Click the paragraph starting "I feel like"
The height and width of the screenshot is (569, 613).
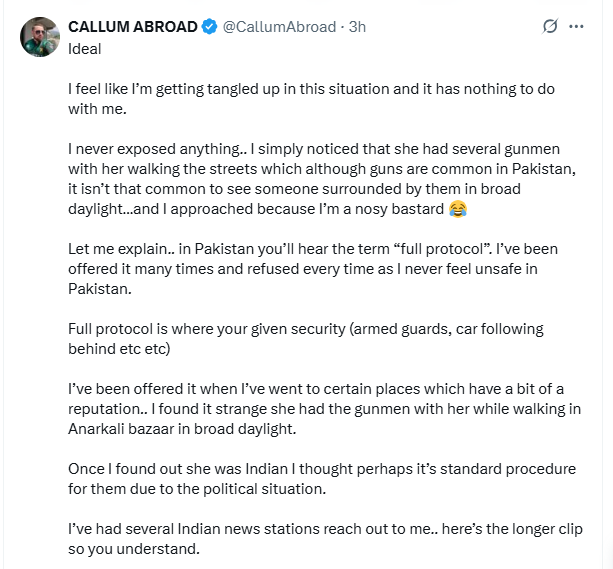click(x=310, y=98)
